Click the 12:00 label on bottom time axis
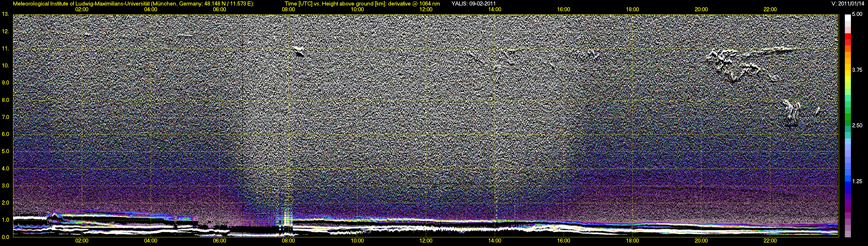The width and height of the screenshot is (868, 246). [426, 241]
